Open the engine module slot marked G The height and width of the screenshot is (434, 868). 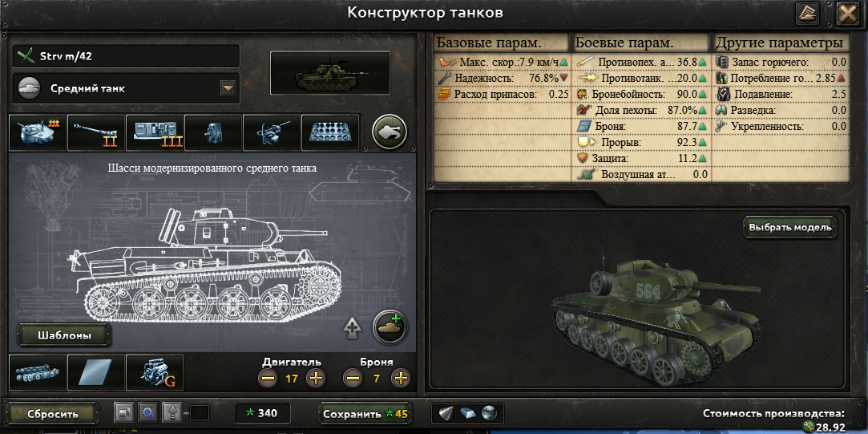(155, 372)
